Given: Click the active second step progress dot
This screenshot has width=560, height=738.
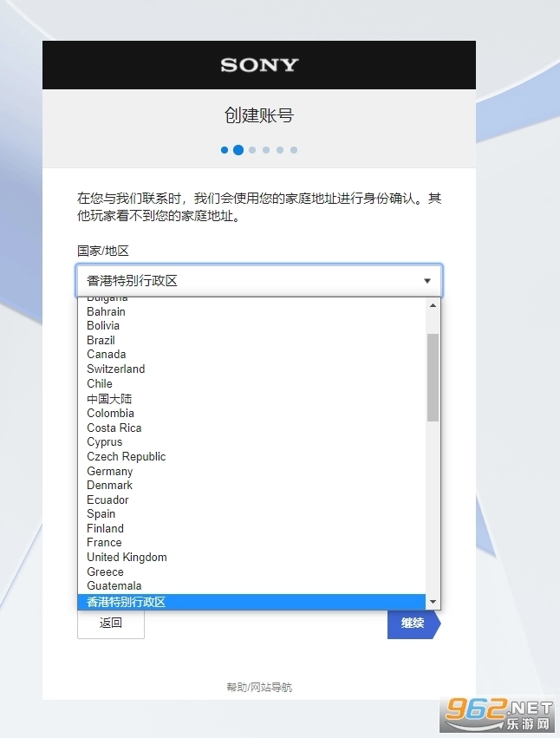Looking at the screenshot, I should [238, 150].
